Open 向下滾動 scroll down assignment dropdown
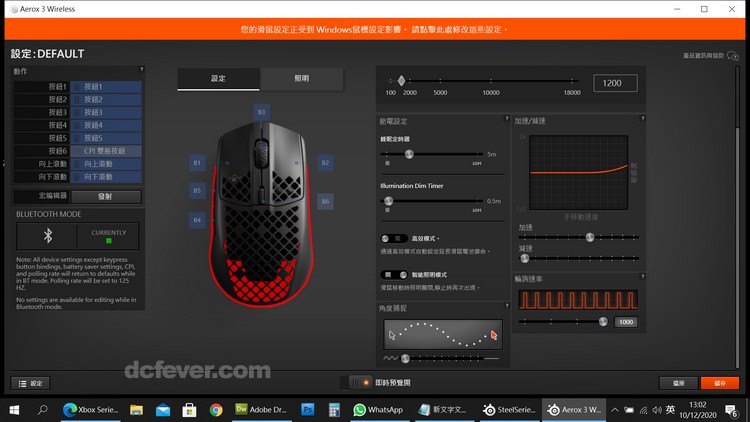Screen dimensions: 750x422 click(106, 177)
